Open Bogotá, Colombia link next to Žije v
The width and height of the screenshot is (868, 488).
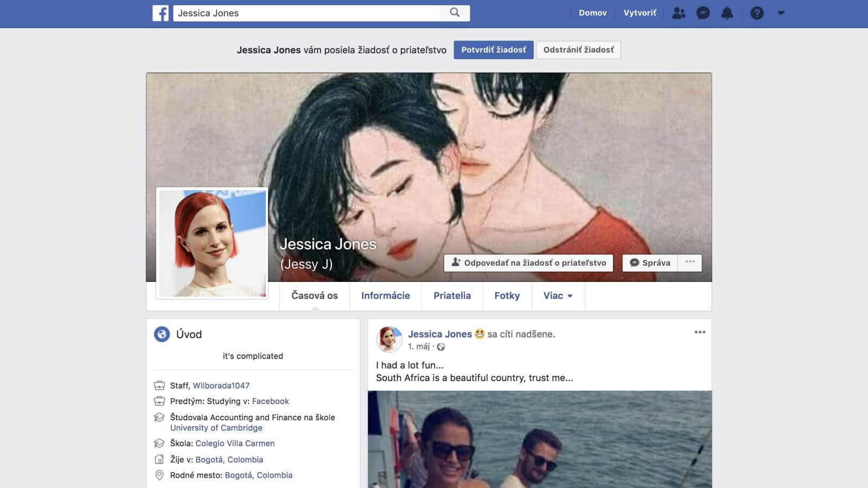(x=229, y=460)
